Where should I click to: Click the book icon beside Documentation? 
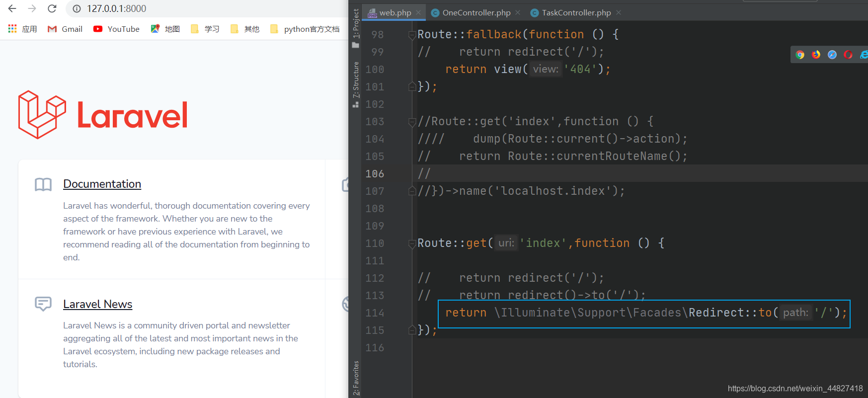[x=43, y=185]
